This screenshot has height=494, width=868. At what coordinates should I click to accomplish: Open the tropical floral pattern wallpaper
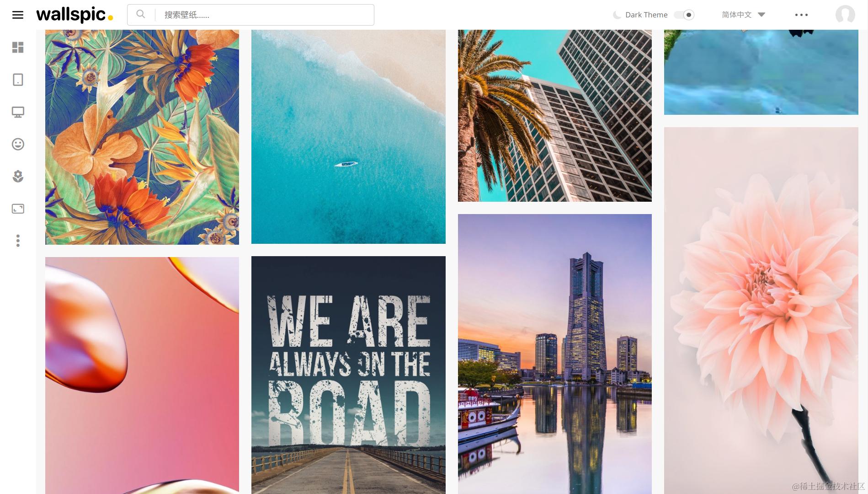[x=142, y=137]
